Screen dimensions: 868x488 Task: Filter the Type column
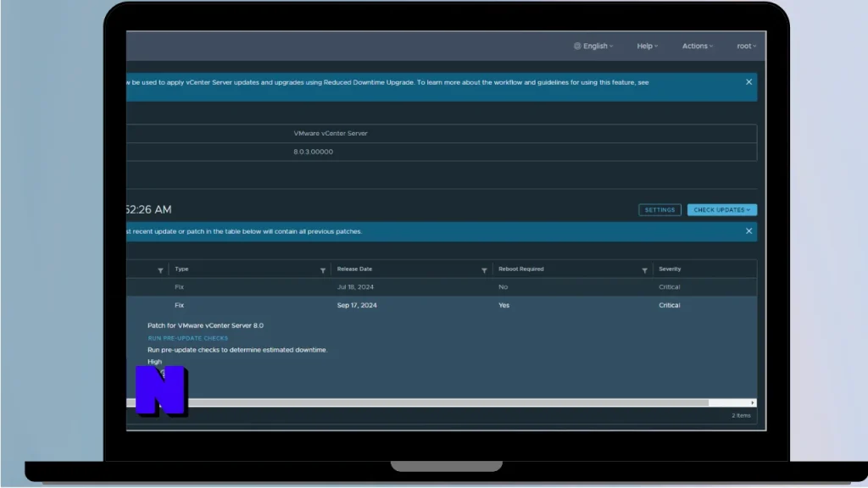coord(323,270)
